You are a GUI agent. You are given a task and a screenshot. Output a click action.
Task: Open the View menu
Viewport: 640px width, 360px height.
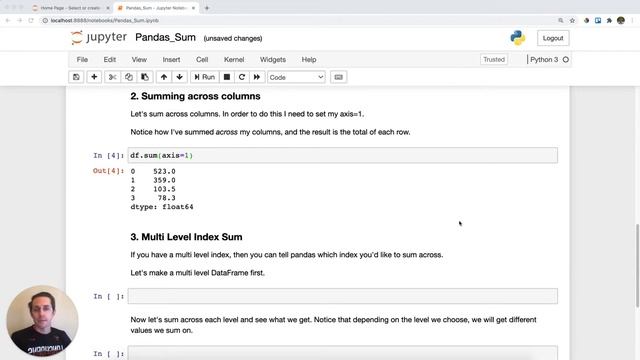(x=139, y=60)
